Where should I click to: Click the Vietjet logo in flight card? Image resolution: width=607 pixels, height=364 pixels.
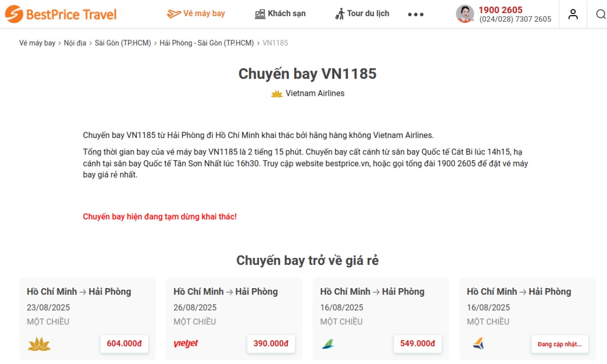pyautogui.click(x=186, y=344)
